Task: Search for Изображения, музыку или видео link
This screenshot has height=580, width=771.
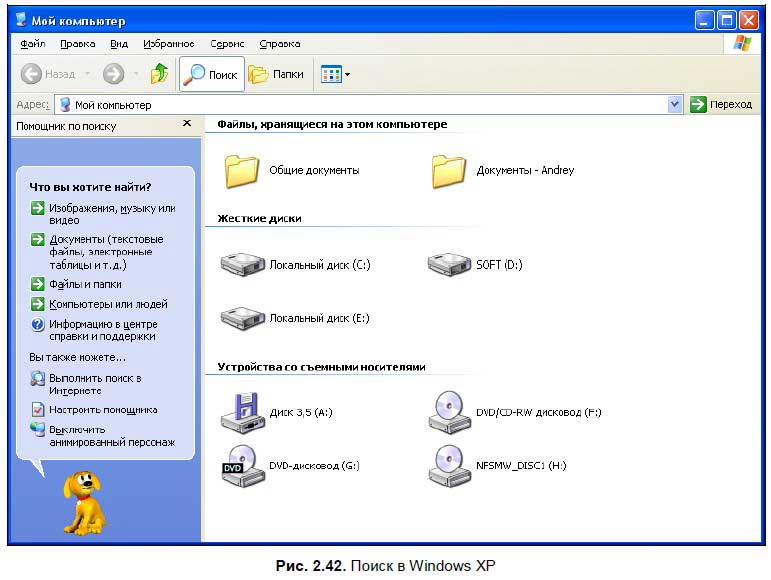Action: coord(112,214)
